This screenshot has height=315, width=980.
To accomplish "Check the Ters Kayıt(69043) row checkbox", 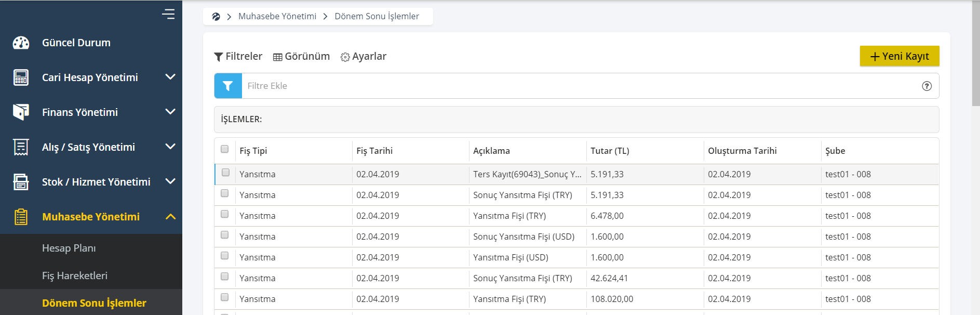I will pyautogui.click(x=225, y=173).
